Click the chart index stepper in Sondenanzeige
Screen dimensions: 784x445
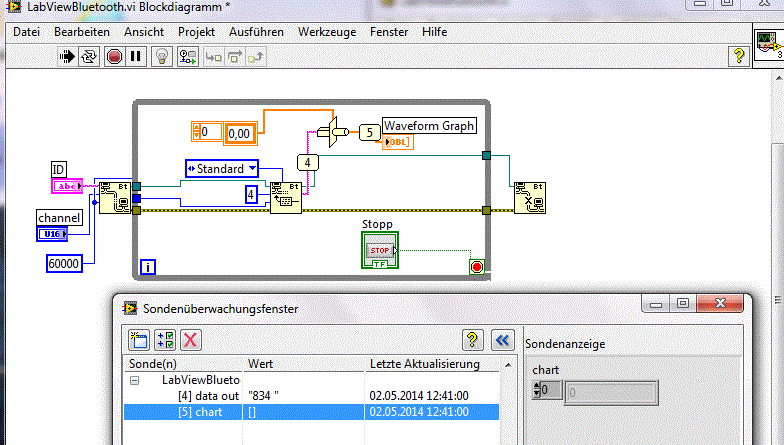coord(536,390)
